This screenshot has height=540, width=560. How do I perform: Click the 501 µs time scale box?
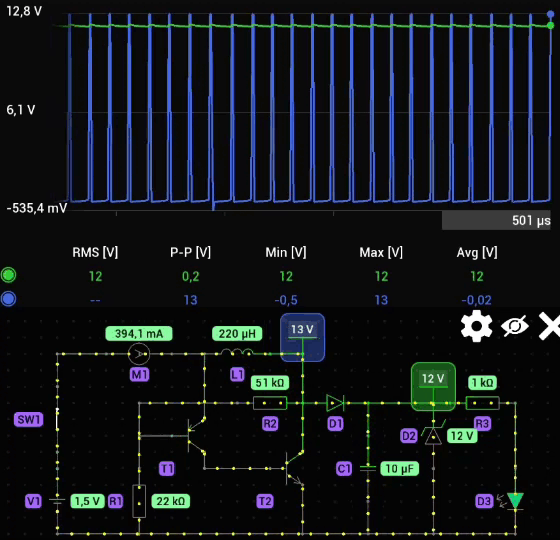[496, 220]
